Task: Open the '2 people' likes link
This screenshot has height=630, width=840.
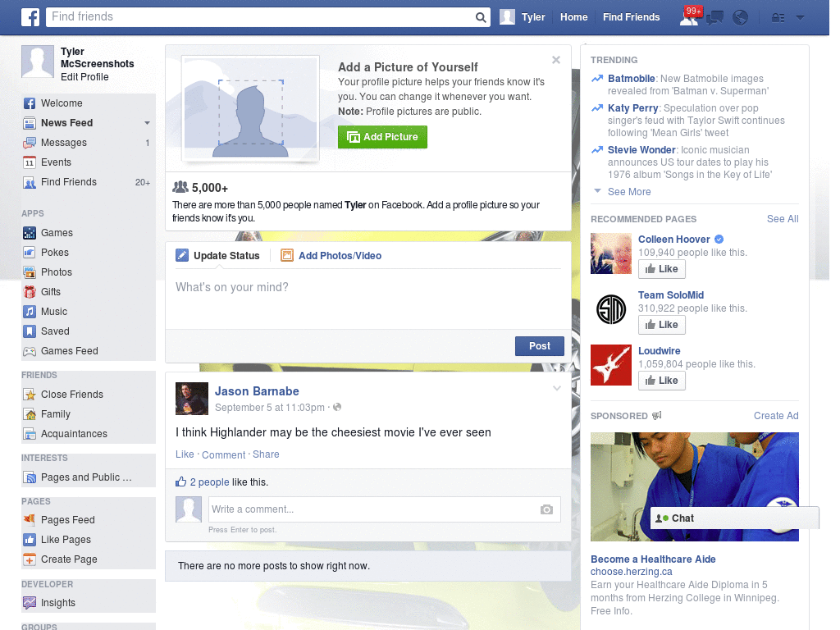Action: (209, 482)
